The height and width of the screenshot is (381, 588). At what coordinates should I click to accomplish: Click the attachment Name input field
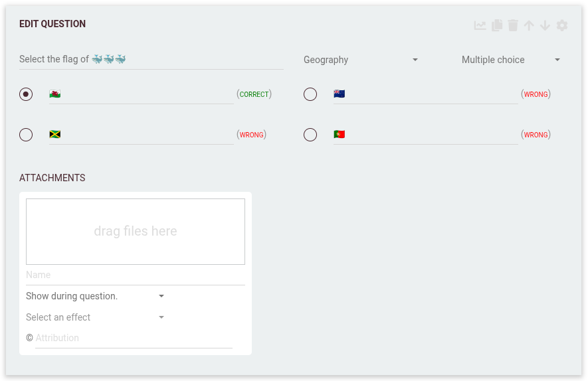click(136, 275)
